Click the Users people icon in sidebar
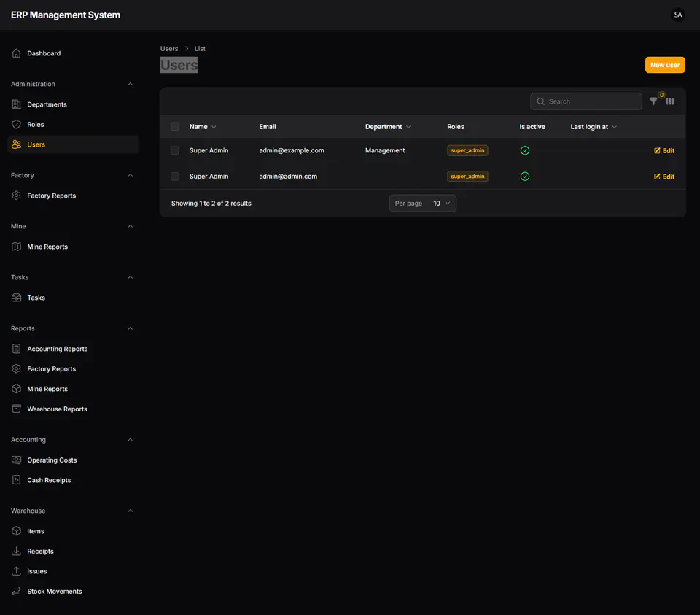This screenshot has width=700, height=615. tap(17, 144)
